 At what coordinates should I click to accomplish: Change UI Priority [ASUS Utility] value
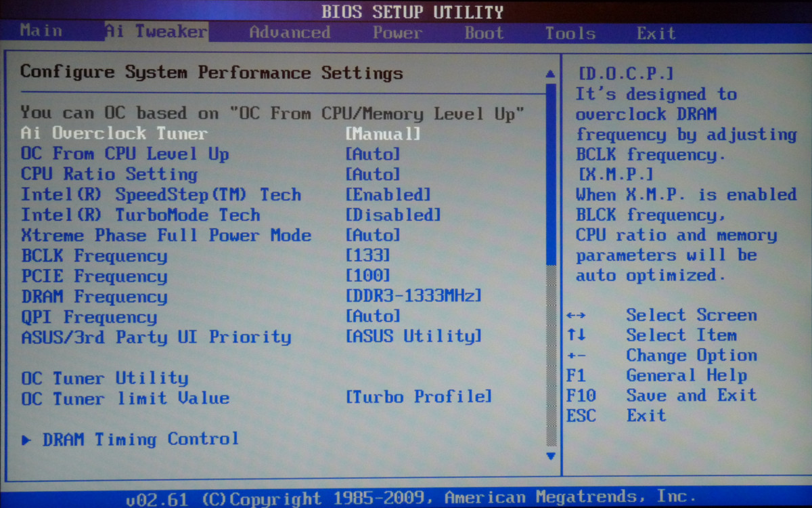click(413, 337)
